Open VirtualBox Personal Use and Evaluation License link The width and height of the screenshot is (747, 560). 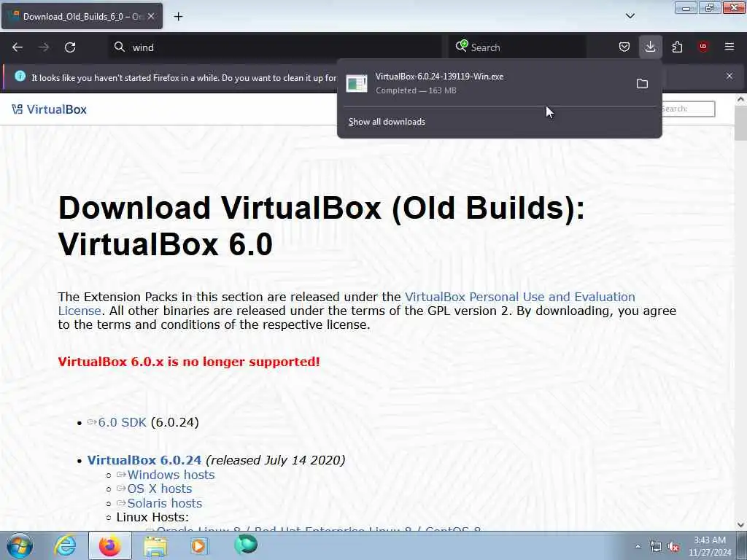pyautogui.click(x=347, y=303)
